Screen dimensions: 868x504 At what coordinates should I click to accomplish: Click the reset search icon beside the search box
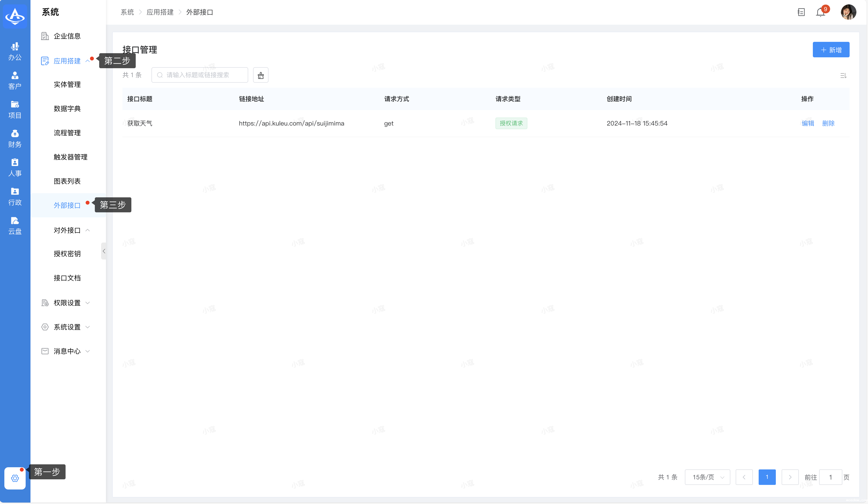[261, 75]
